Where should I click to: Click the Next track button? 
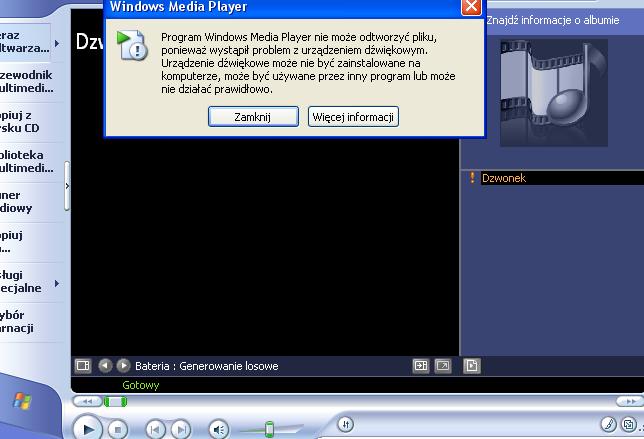(x=181, y=430)
